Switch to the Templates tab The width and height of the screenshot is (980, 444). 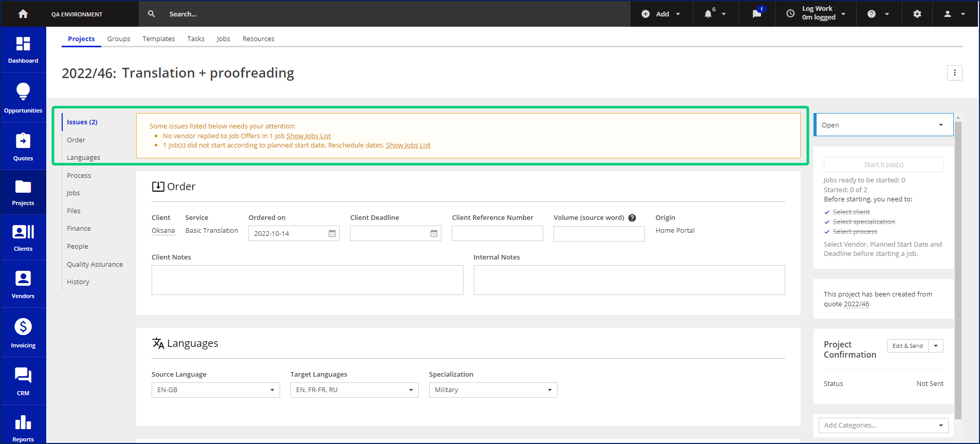tap(159, 39)
